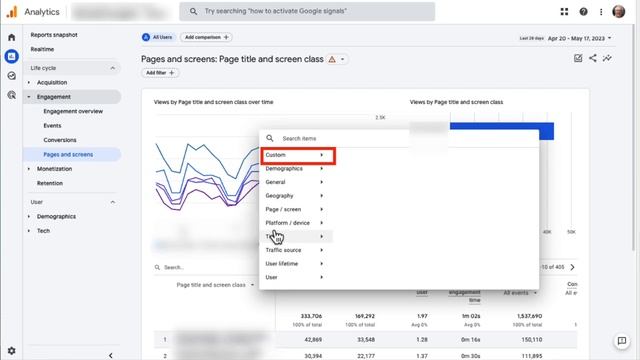Viewport: 640px width, 360px height.
Task: Click the Google Analytics logo
Action: [x=12, y=11]
